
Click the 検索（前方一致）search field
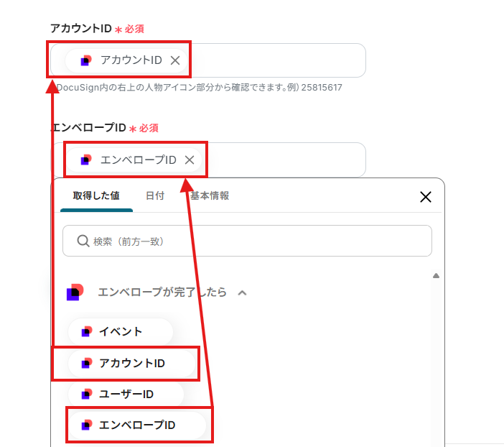(258, 241)
